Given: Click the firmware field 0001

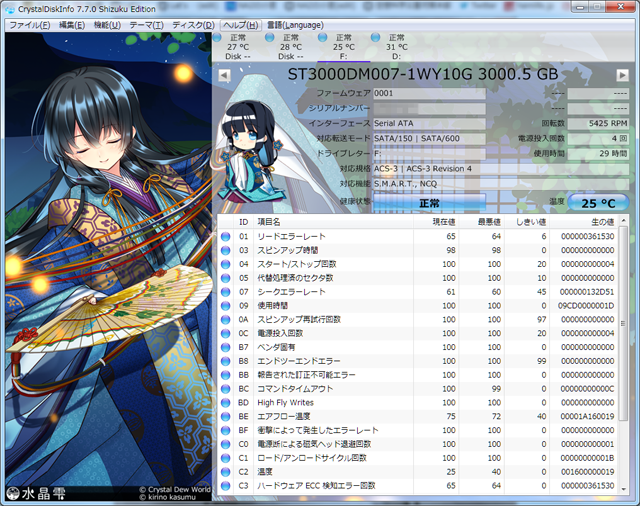Looking at the screenshot, I should pyautogui.click(x=429, y=93).
